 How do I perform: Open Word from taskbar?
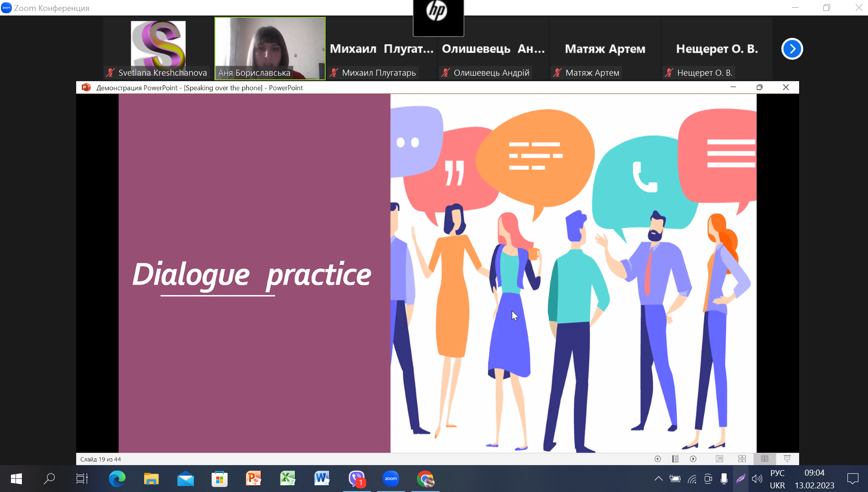click(322, 479)
